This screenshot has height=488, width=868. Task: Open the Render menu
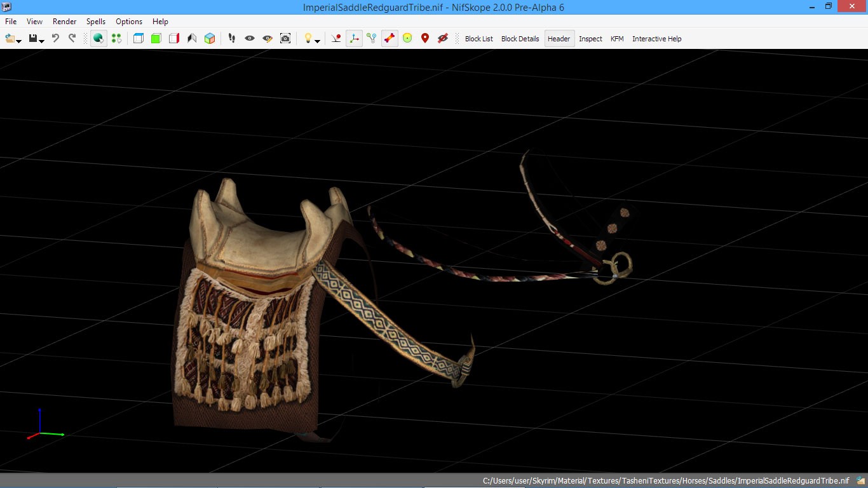(64, 22)
